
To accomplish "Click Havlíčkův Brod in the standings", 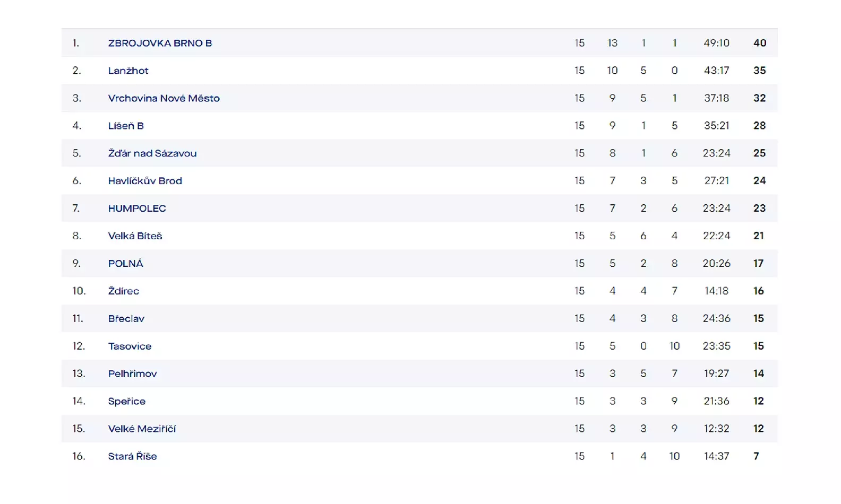I will coord(145,181).
